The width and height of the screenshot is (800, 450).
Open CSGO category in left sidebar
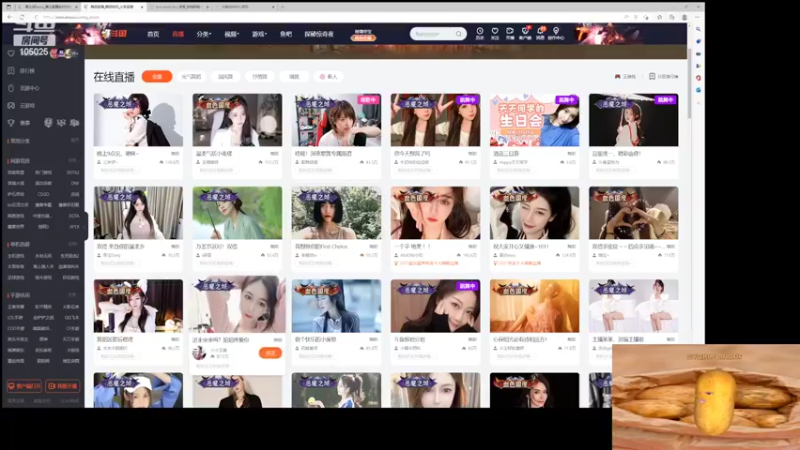point(43,194)
